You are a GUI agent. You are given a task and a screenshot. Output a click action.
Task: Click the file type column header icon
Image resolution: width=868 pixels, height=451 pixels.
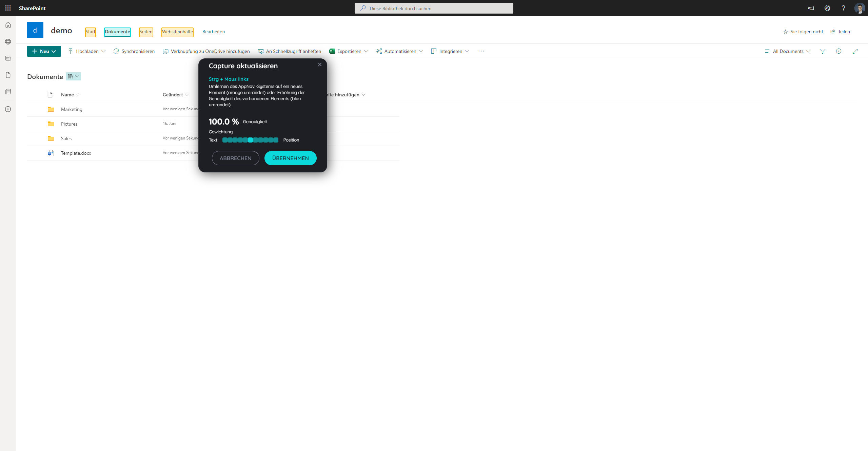pyautogui.click(x=50, y=95)
